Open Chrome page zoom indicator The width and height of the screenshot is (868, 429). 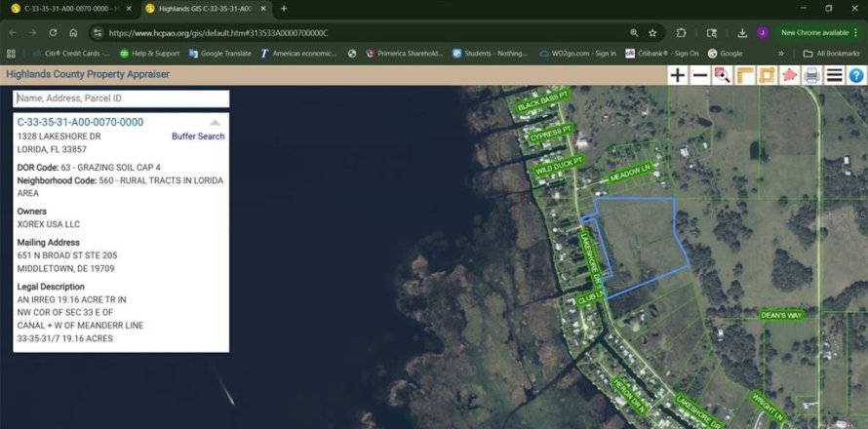[634, 32]
